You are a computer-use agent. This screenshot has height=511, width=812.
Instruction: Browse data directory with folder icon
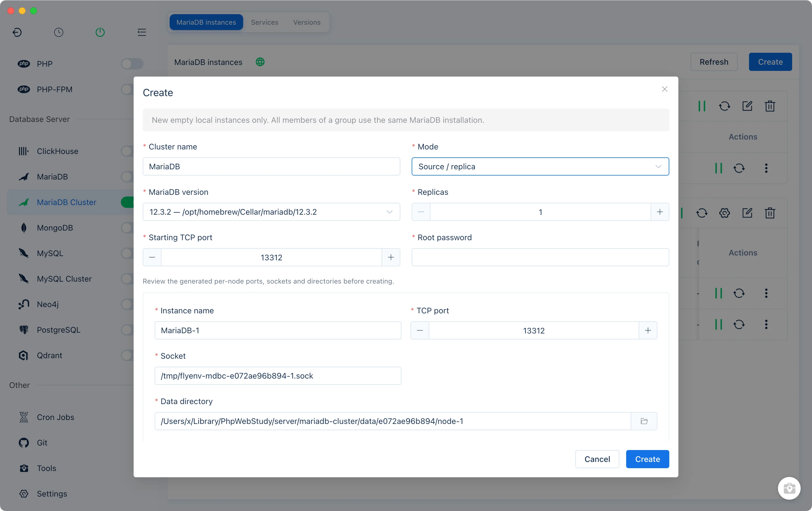point(644,421)
